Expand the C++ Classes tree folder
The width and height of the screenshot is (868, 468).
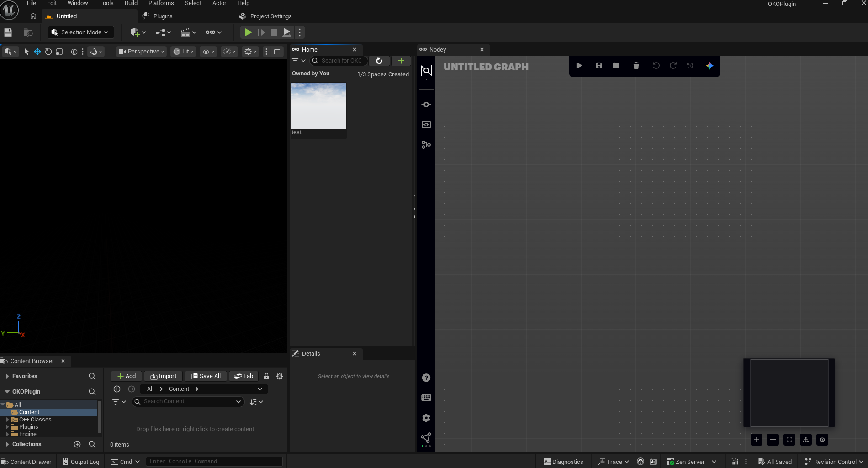7,420
